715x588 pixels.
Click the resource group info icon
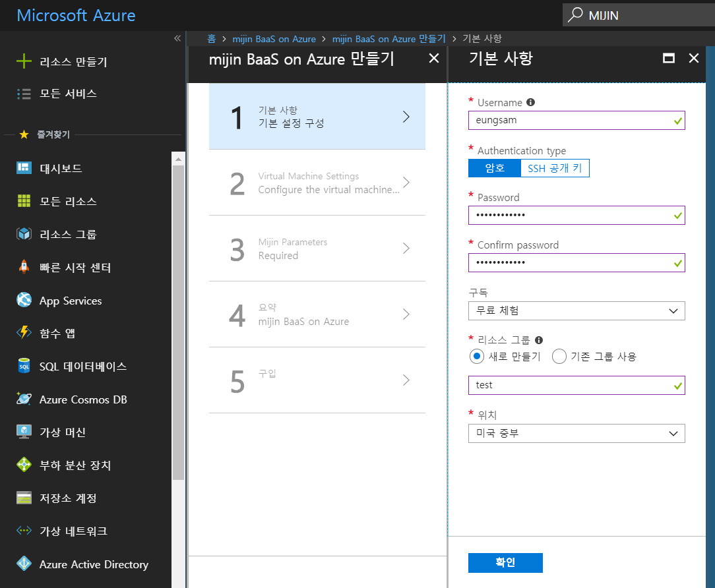point(538,340)
